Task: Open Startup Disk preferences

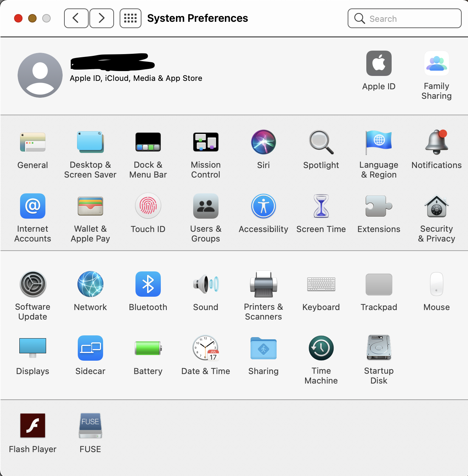Action: 379,348
